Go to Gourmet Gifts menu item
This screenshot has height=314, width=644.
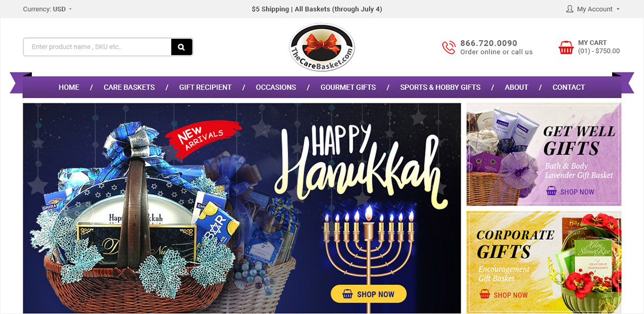348,87
